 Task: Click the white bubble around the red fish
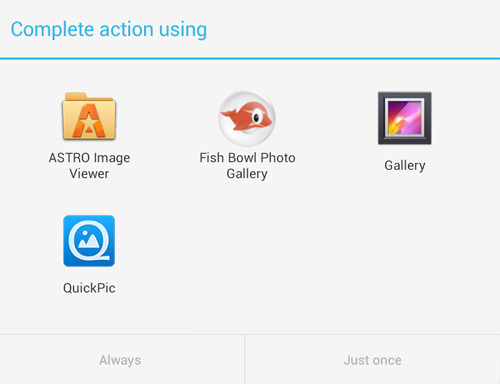tap(247, 118)
